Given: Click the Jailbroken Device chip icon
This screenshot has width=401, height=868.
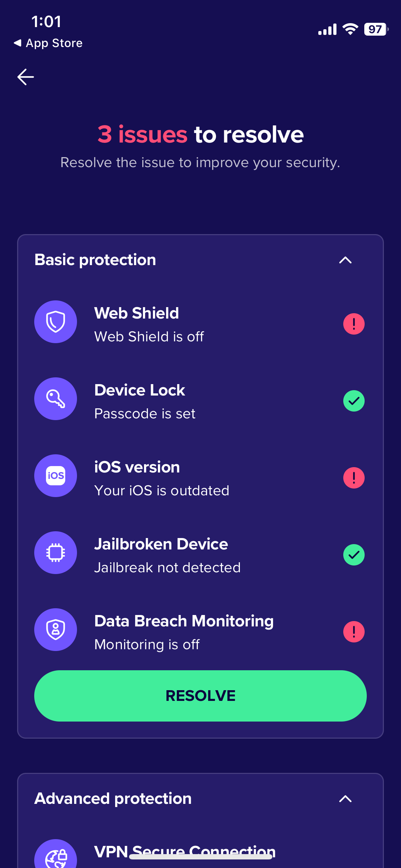Looking at the screenshot, I should pyautogui.click(x=56, y=553).
